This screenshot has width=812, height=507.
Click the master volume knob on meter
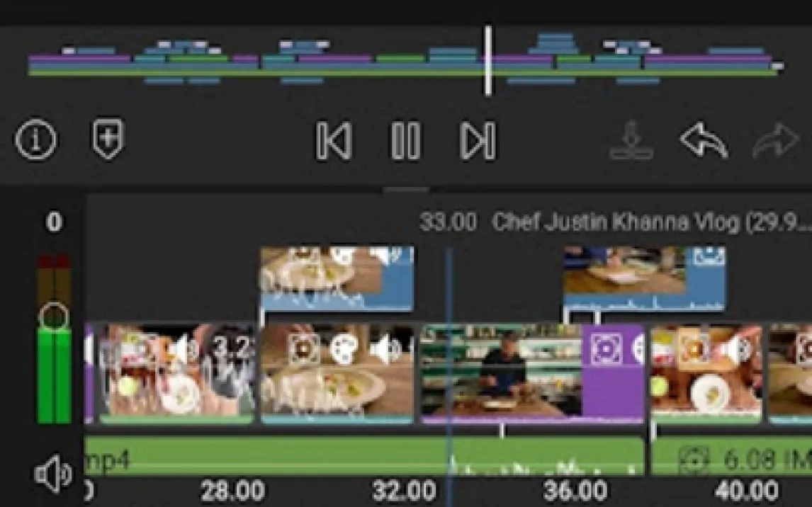pyautogui.click(x=54, y=317)
